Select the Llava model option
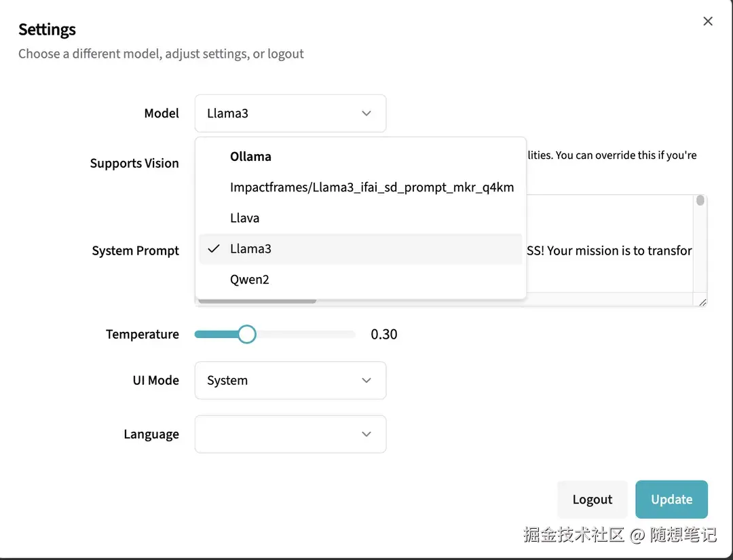Viewport: 733px width, 560px height. coord(245,218)
